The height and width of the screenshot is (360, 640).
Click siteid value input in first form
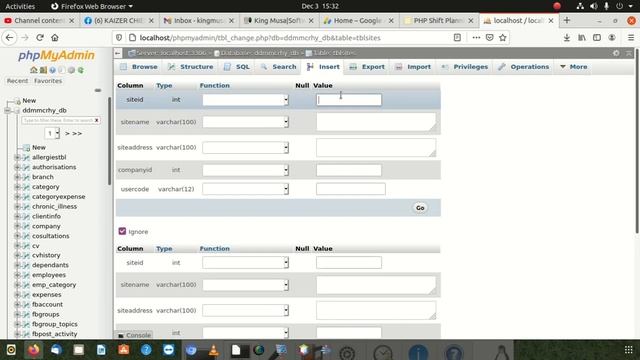(x=349, y=100)
